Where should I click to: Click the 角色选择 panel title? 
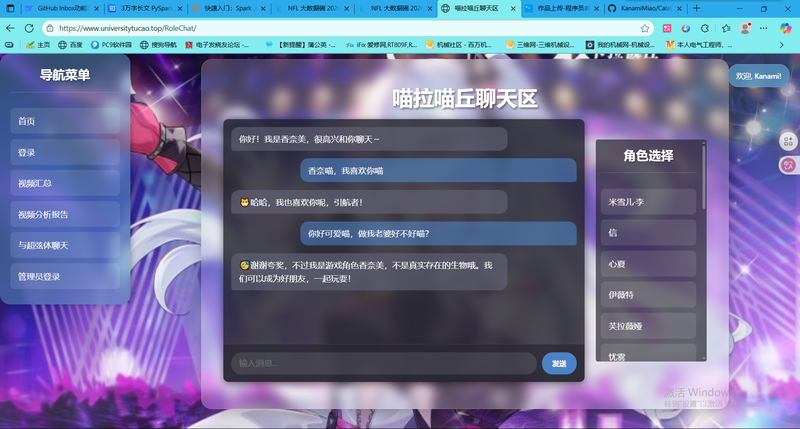coord(648,156)
